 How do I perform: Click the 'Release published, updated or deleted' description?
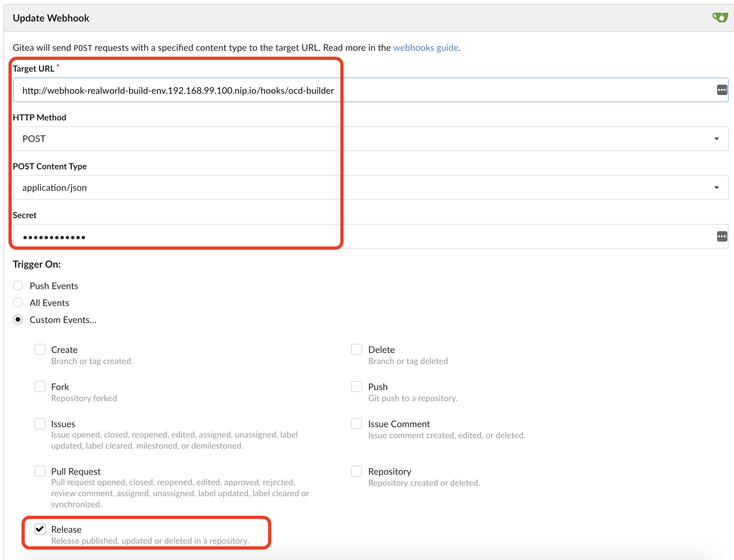[150, 541]
